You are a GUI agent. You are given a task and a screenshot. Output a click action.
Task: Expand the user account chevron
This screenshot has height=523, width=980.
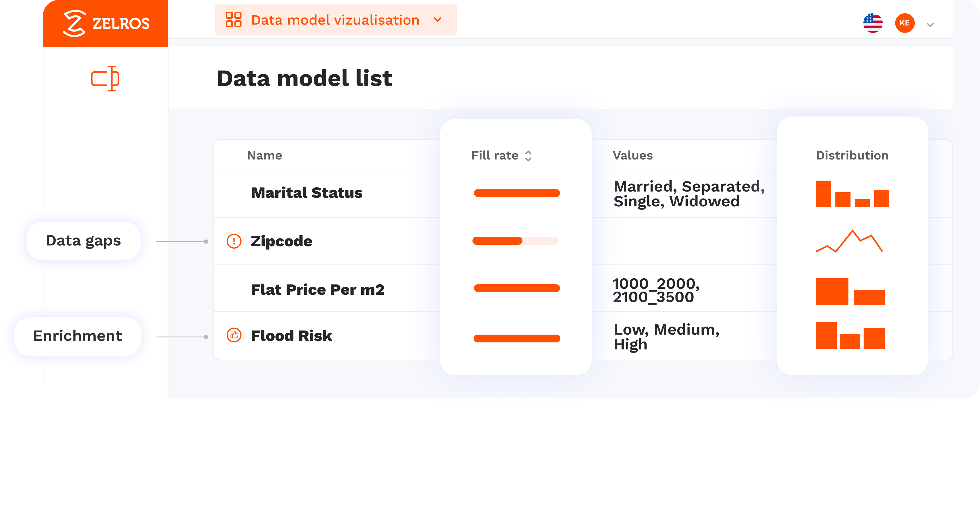coord(930,25)
